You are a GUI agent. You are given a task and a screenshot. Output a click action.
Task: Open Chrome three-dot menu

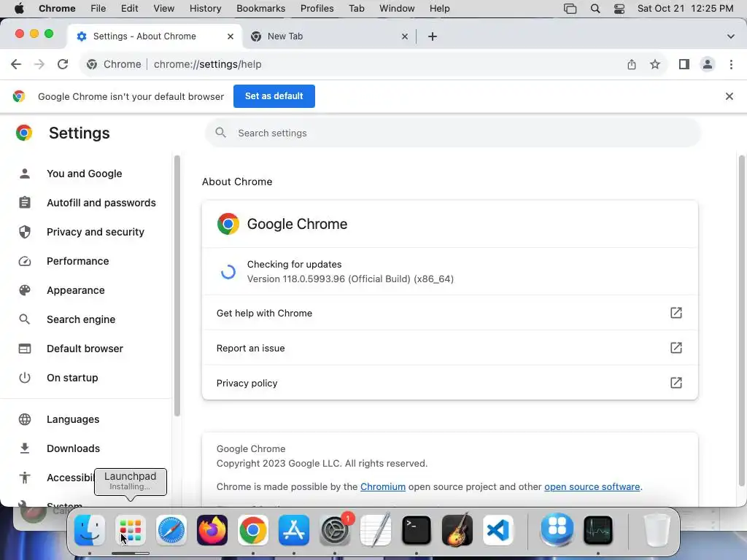tap(731, 64)
